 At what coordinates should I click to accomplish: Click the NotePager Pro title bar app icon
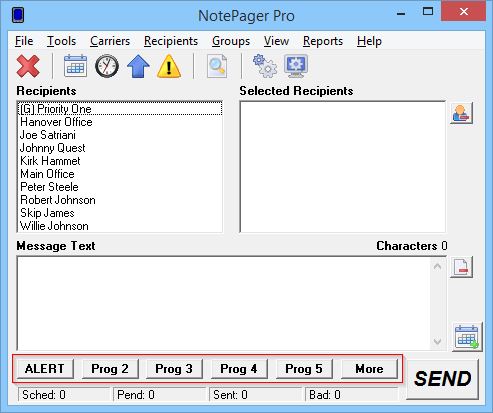click(x=18, y=15)
